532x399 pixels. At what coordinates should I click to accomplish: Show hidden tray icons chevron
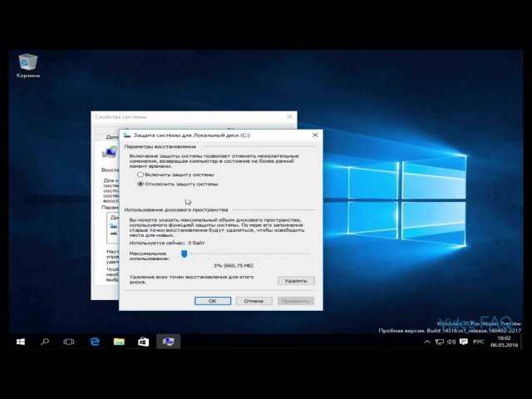427,342
